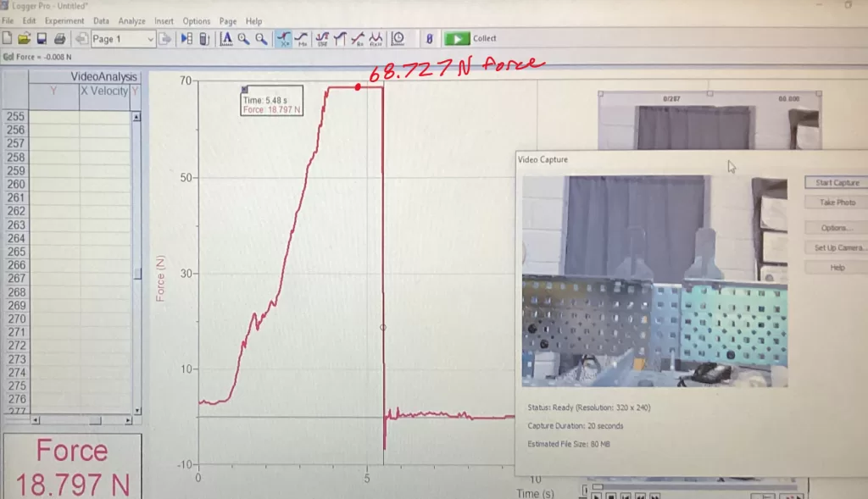Open the Curve Fit tool icon
The image size is (868, 499).
tap(359, 39)
